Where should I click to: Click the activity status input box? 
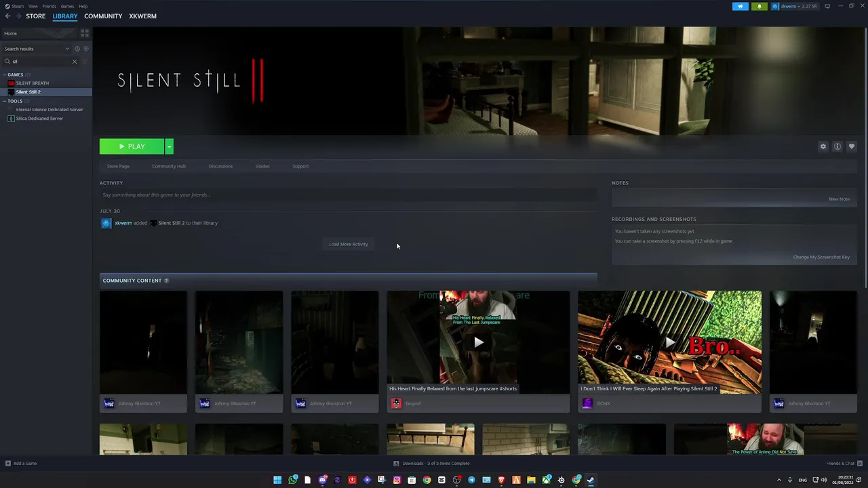tap(349, 195)
